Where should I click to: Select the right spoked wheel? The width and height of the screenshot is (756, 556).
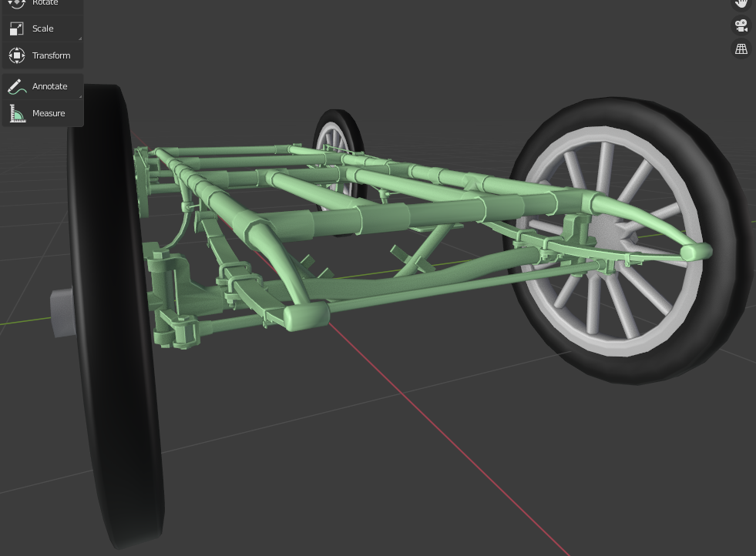[632, 240]
